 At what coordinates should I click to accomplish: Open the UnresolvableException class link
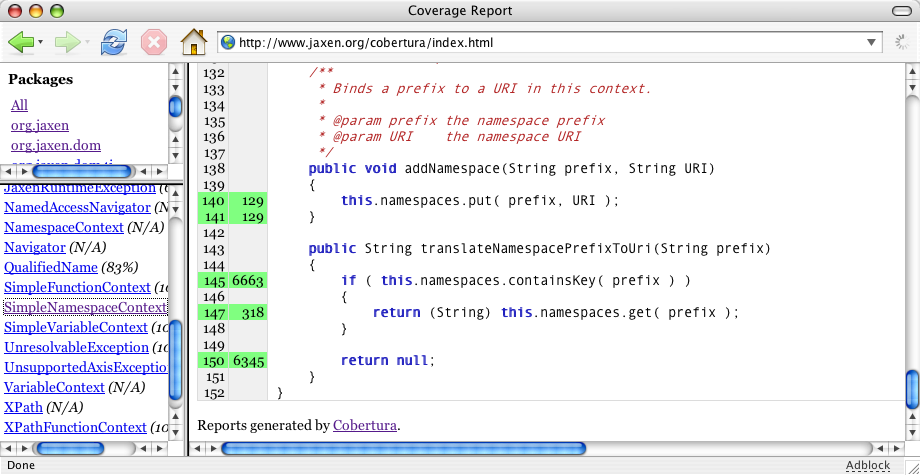pos(76,347)
